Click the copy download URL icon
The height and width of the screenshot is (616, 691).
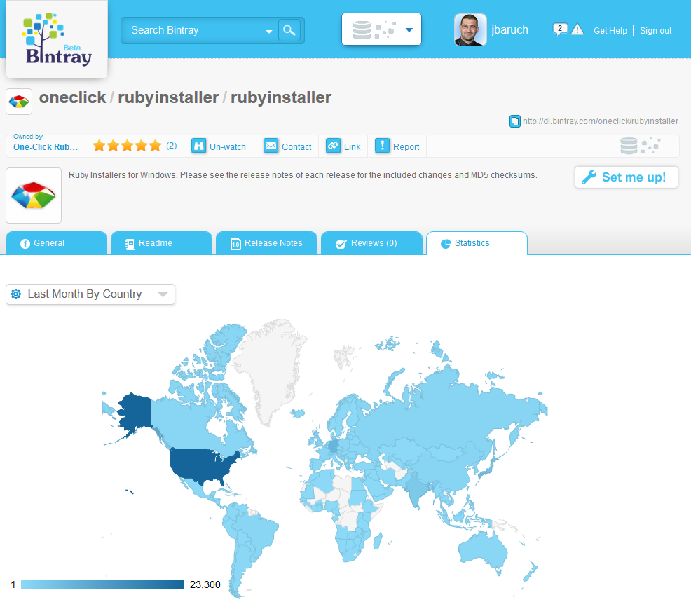pos(515,121)
